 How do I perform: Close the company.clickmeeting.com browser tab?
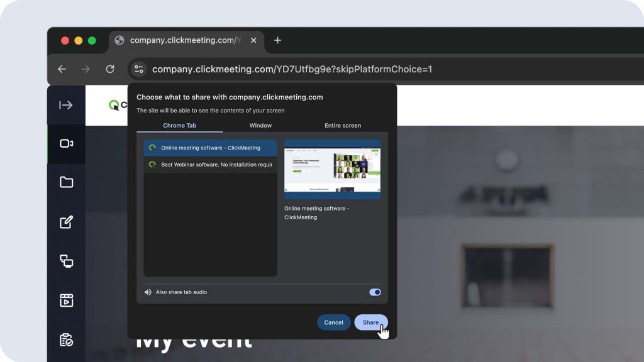click(253, 40)
